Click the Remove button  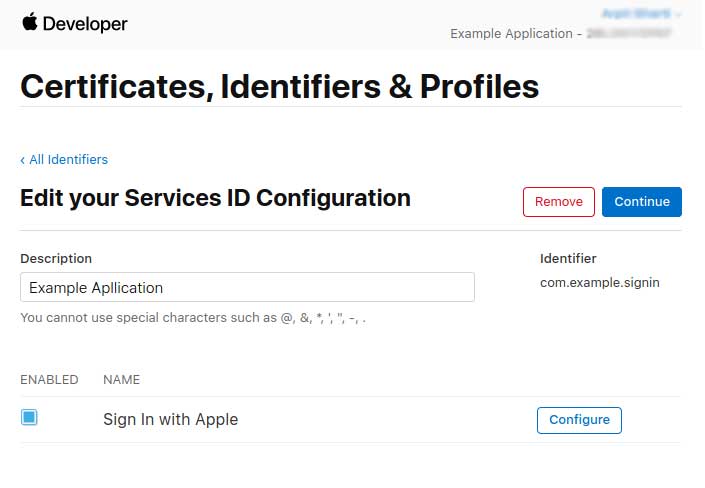[558, 202]
